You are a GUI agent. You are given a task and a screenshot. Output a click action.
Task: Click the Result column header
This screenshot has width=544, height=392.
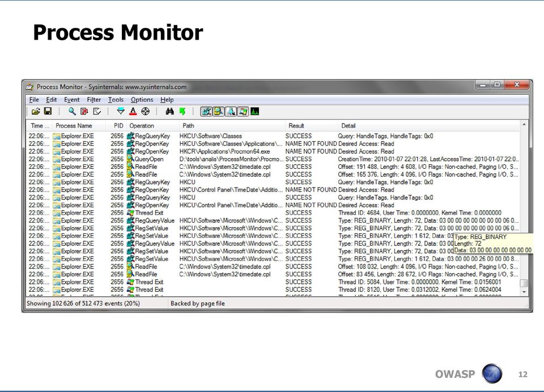311,126
